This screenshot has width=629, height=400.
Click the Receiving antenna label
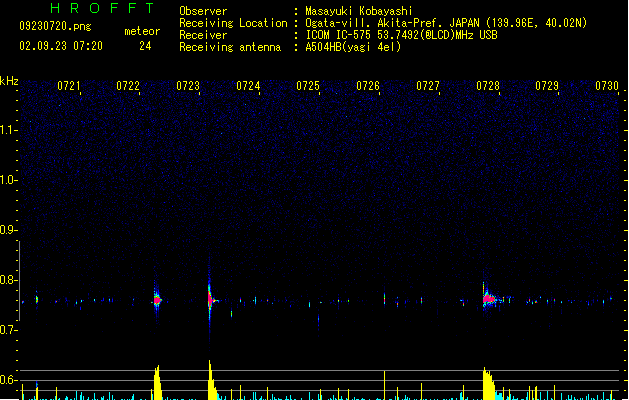pos(230,47)
